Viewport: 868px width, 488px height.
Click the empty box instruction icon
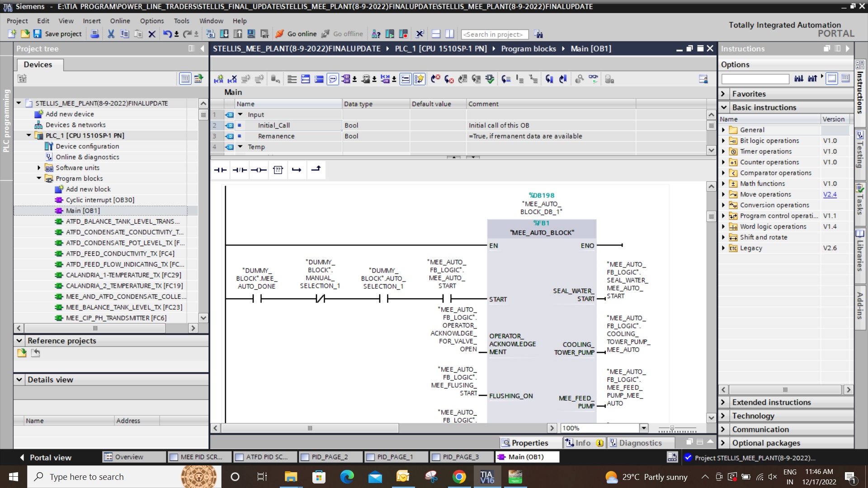278,170
